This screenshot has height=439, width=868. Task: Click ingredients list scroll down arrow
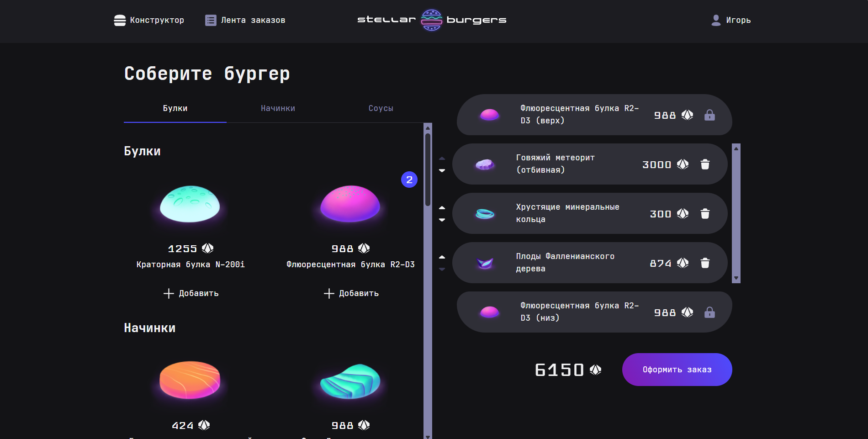click(x=428, y=436)
